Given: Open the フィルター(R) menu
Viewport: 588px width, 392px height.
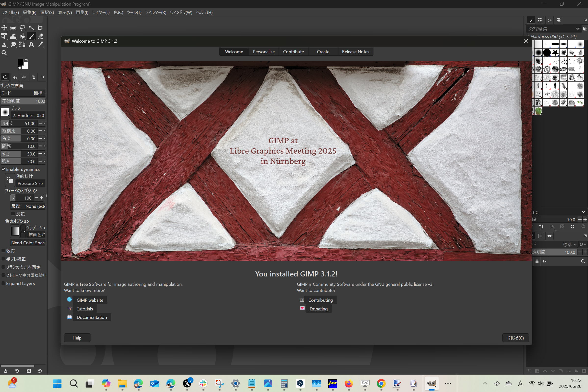Looking at the screenshot, I should (155, 12).
